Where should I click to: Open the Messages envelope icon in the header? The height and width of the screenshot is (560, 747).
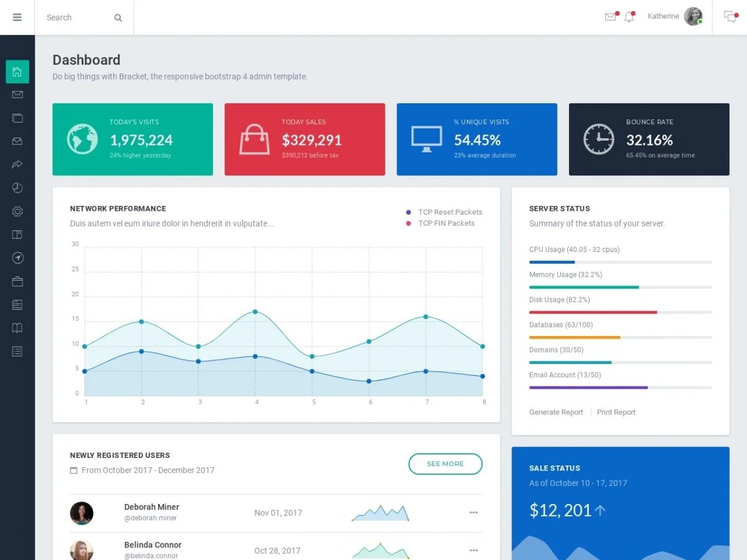pos(611,17)
